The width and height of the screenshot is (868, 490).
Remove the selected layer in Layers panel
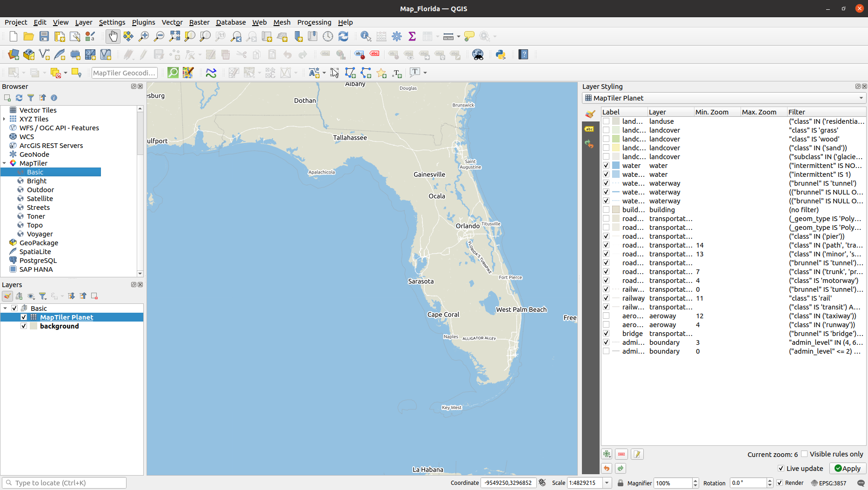94,296
